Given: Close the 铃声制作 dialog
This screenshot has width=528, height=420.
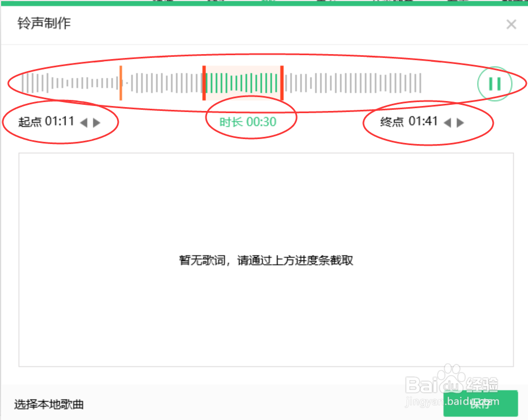Looking at the screenshot, I should (x=511, y=24).
